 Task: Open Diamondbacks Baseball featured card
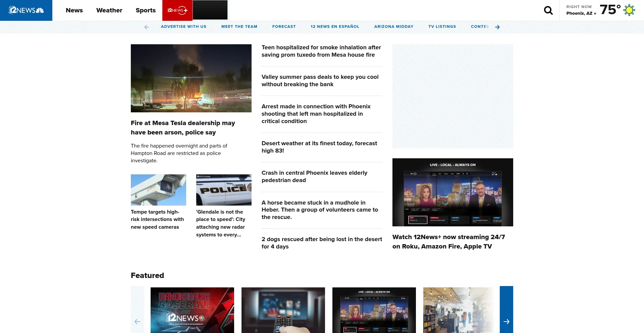click(192, 310)
